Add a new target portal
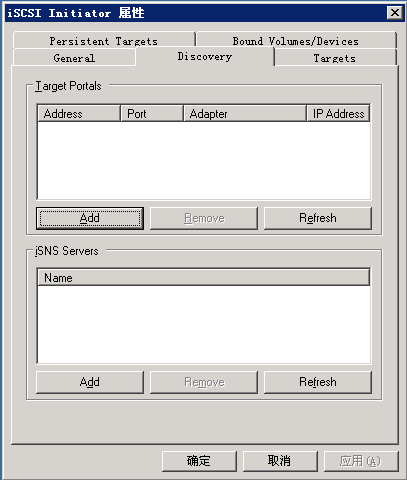 click(x=90, y=218)
